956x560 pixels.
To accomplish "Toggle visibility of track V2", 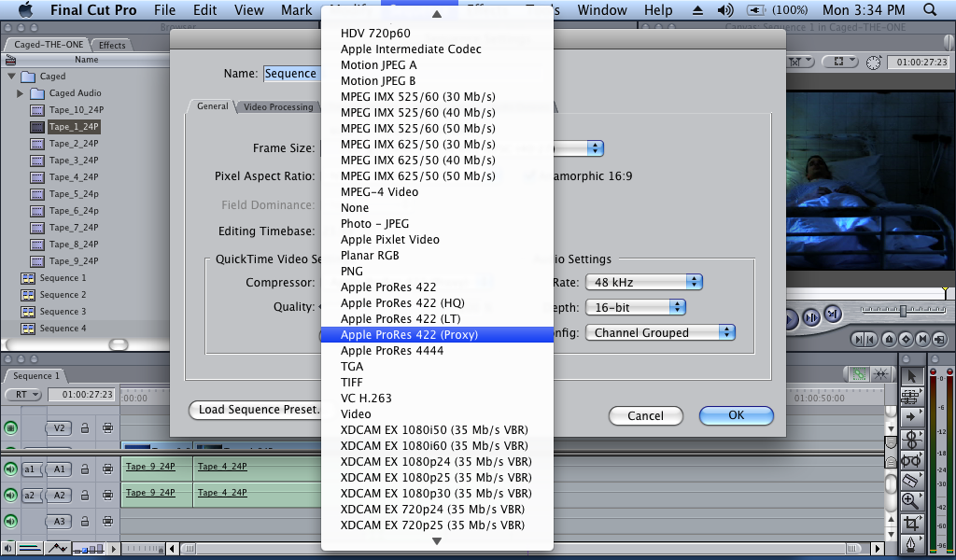I will (x=10, y=427).
